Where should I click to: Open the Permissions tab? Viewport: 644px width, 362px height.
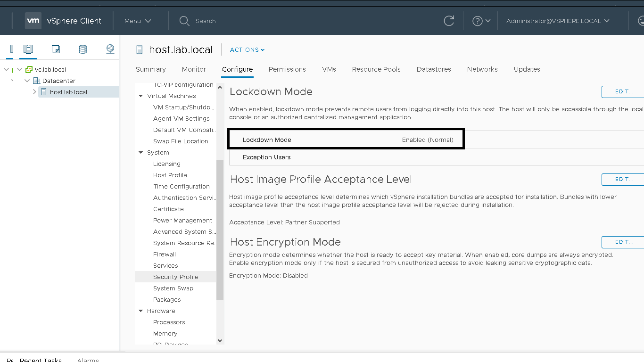pyautogui.click(x=287, y=69)
